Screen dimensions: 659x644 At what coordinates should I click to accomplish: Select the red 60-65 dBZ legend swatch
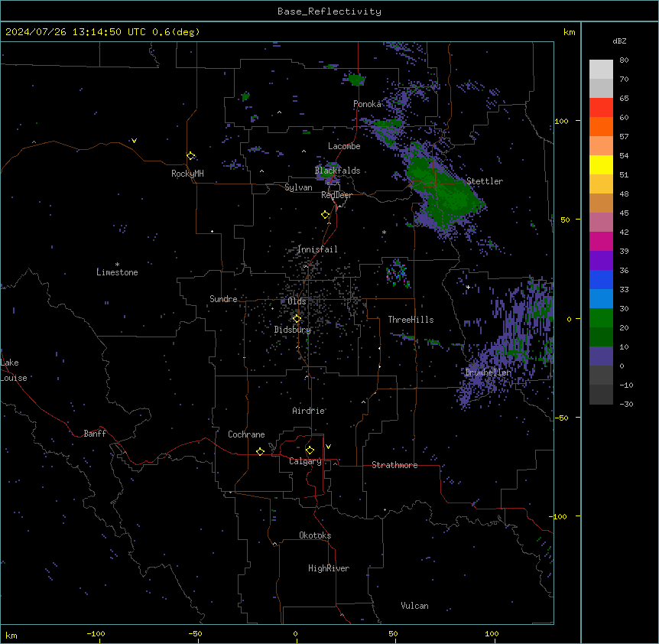click(601, 108)
